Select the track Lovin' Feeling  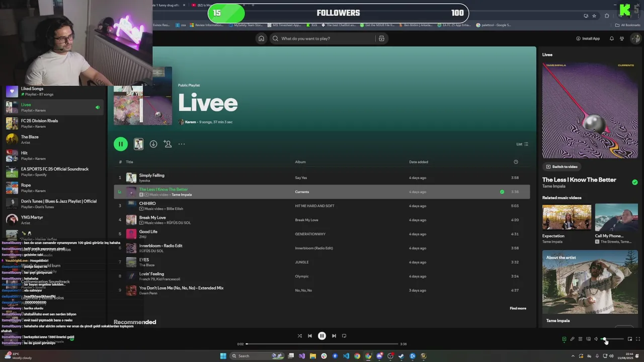coord(321,276)
